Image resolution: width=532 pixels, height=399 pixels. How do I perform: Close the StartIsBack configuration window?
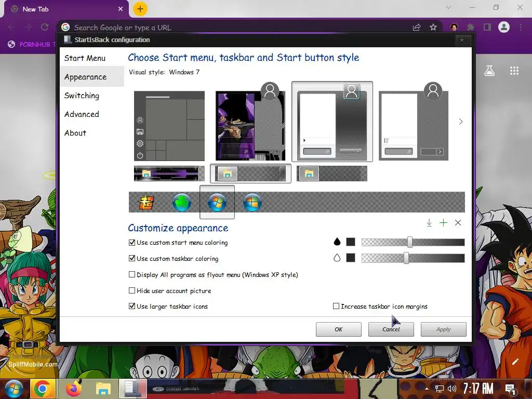click(x=462, y=40)
